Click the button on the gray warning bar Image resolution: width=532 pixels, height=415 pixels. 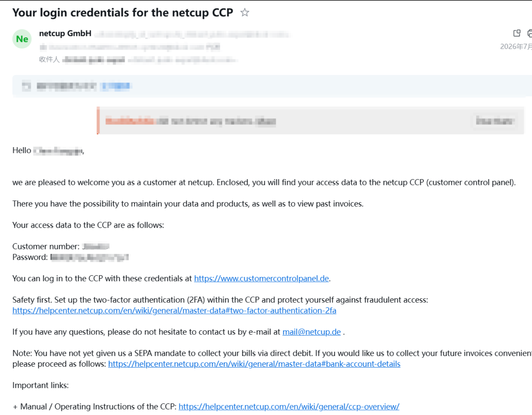[494, 121]
